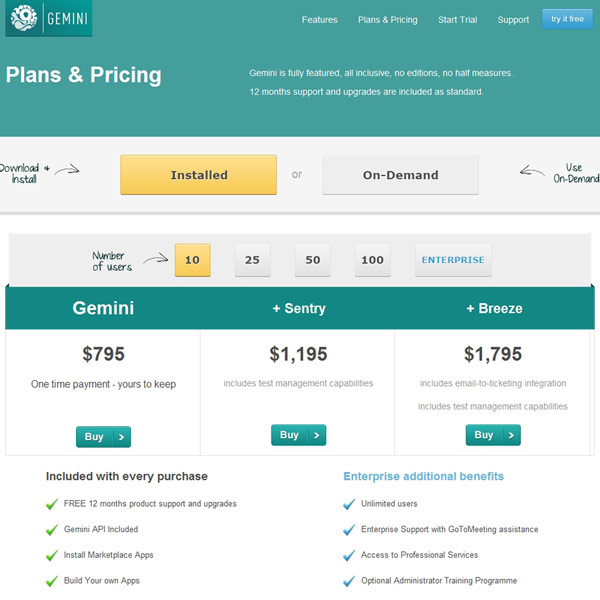600x600 pixels.
Task: Click 'Enterprise Support with GoToMeeting assistance' text
Action: point(450,529)
